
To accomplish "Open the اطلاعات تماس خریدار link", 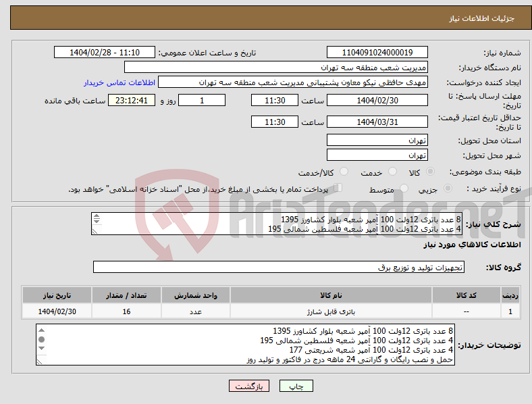I will pos(119,82).
